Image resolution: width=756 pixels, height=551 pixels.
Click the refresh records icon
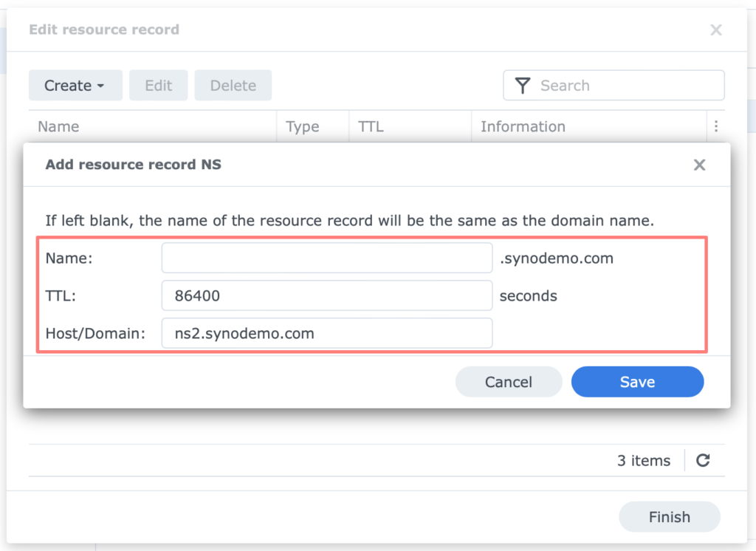[x=702, y=460]
